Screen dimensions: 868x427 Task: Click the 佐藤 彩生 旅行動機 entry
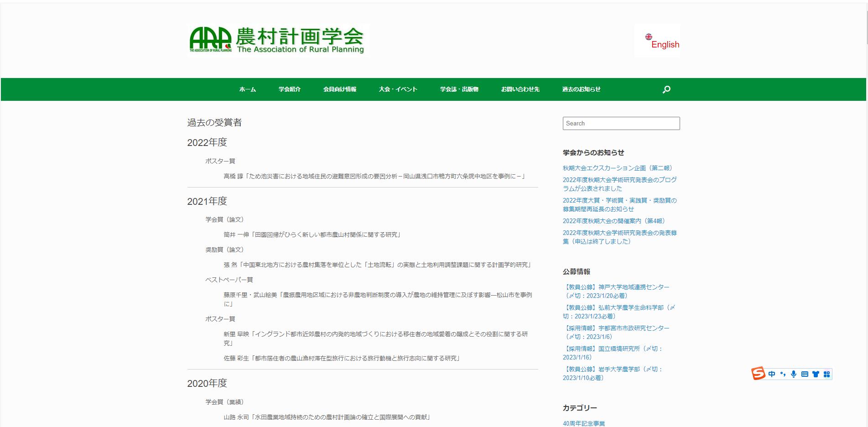(x=343, y=358)
